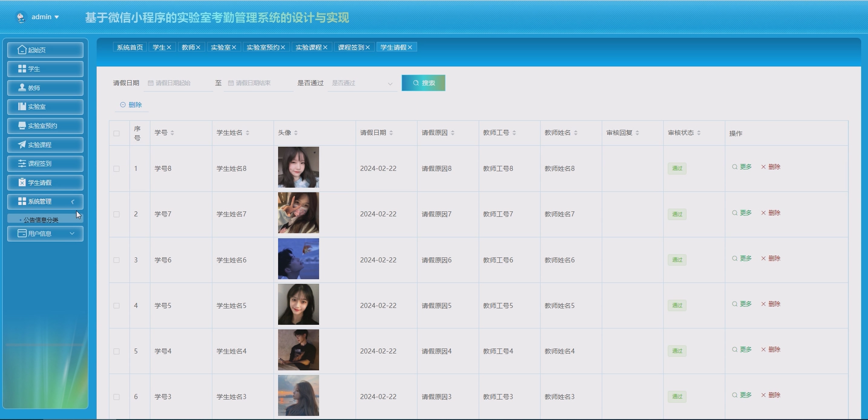Screen dimensions: 868x420
Task: Click the 搜索 search button
Action: tap(423, 83)
